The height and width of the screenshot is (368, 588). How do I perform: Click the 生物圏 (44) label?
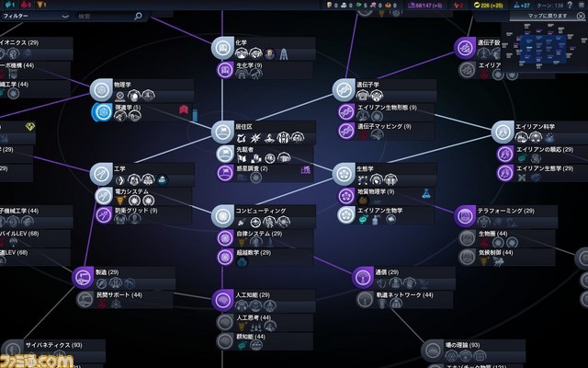[x=492, y=234]
